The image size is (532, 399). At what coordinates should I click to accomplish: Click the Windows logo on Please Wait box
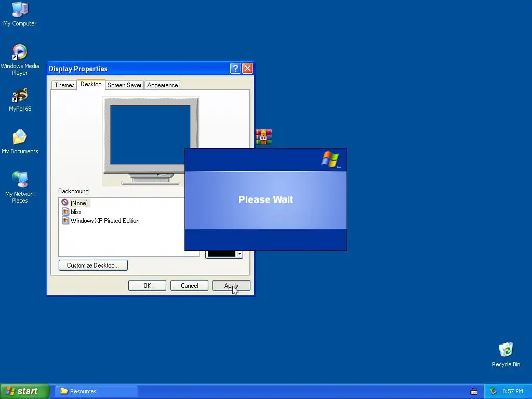330,159
